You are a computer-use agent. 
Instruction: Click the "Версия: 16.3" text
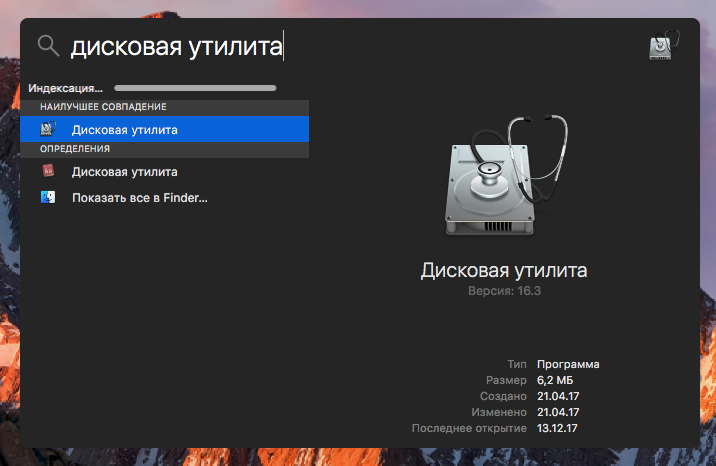[x=504, y=291]
